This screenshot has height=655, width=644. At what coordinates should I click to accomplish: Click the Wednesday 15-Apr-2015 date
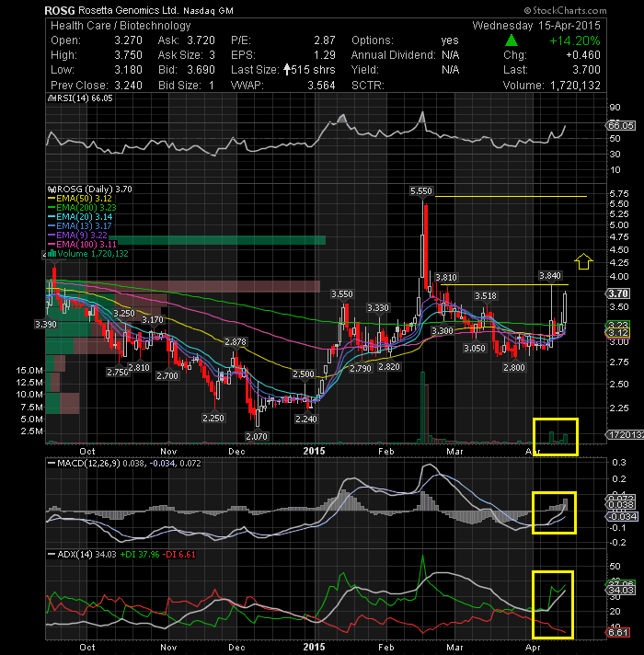[536, 26]
